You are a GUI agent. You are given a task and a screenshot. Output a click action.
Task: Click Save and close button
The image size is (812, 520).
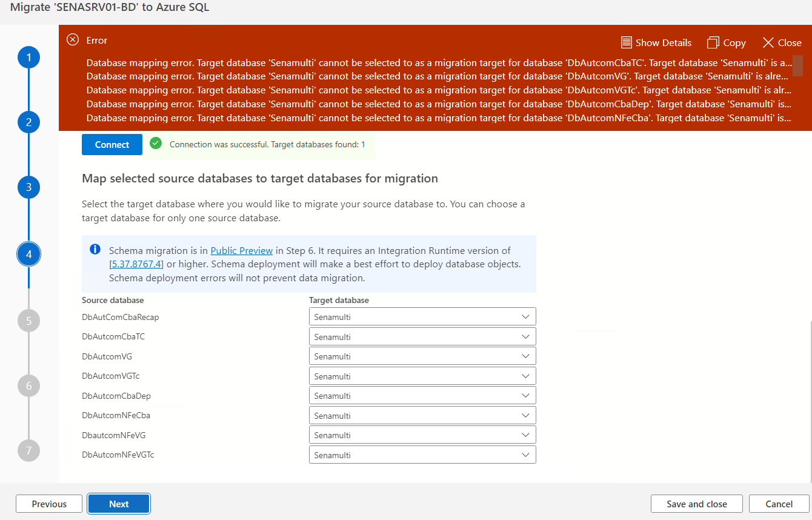pyautogui.click(x=697, y=504)
